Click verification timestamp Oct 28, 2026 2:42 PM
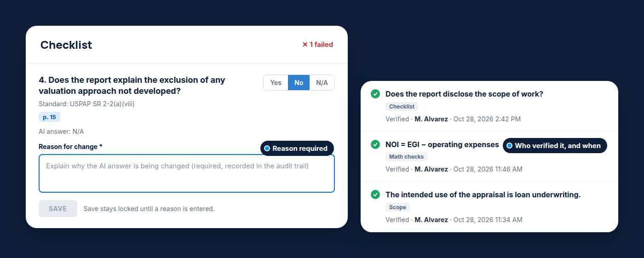The image size is (644, 258). tap(487, 119)
